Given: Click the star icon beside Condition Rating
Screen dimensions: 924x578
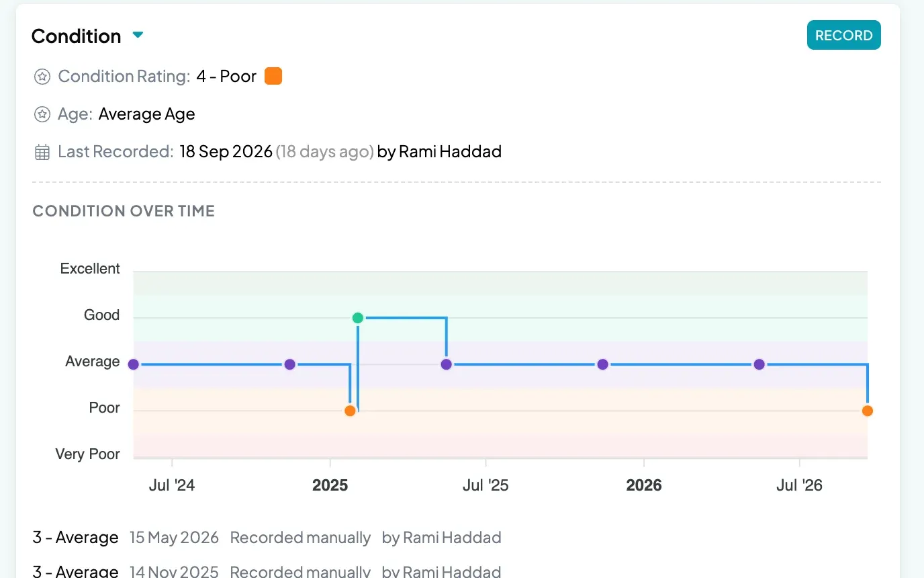Looking at the screenshot, I should (x=42, y=77).
